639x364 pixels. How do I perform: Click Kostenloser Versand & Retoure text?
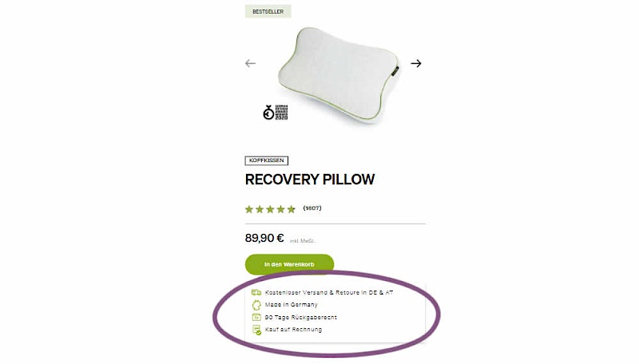click(329, 292)
